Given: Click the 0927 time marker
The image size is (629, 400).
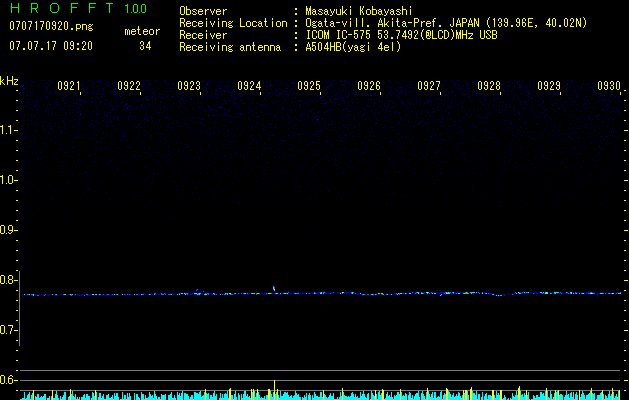Looking at the screenshot, I should click(x=429, y=86).
